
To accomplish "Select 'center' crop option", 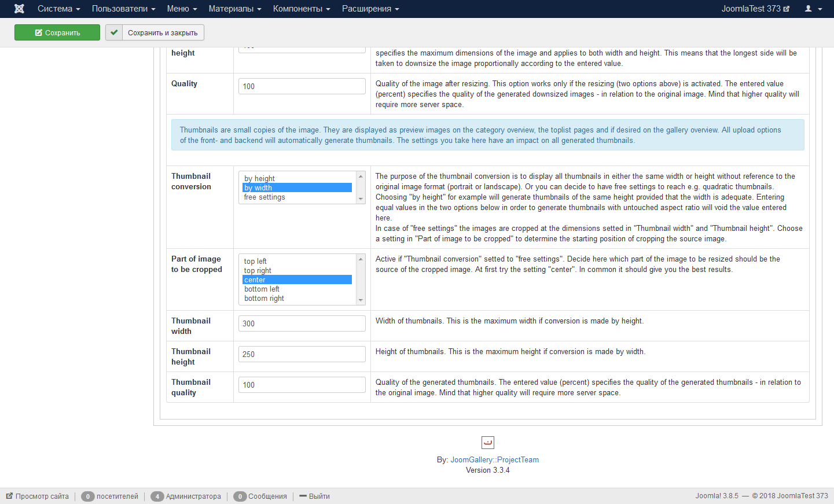I will pos(297,279).
